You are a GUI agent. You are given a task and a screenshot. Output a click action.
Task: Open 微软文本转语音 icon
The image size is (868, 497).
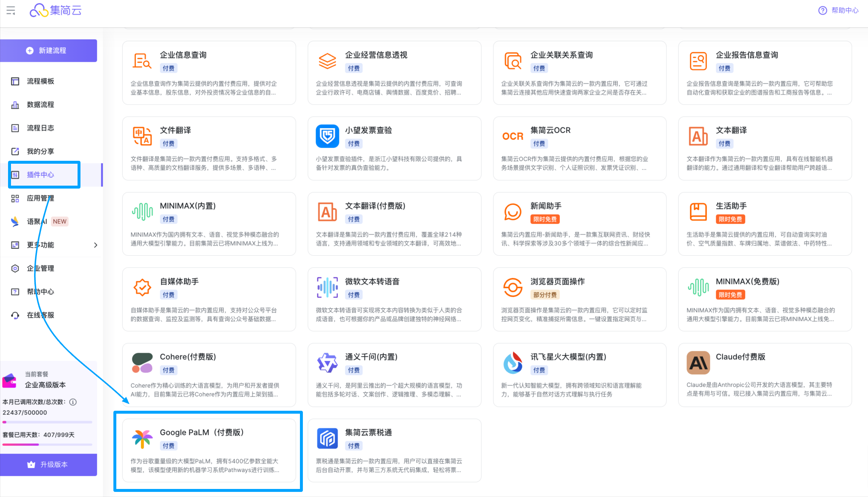coord(327,288)
